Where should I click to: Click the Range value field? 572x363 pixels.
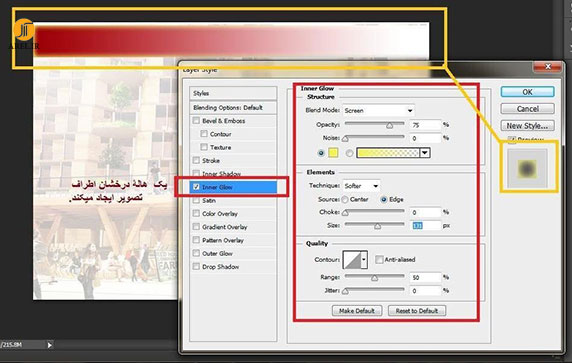pos(425,277)
